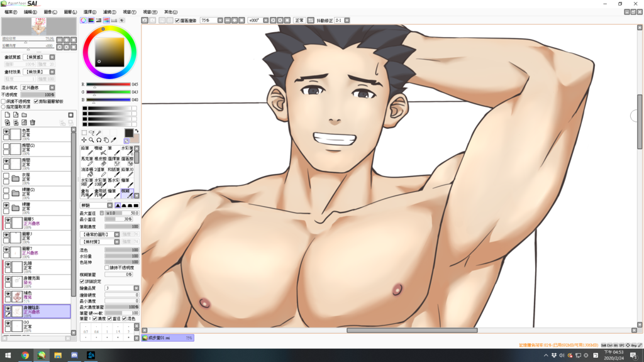Choose the 水彩筆 watercolor brush

127,151
